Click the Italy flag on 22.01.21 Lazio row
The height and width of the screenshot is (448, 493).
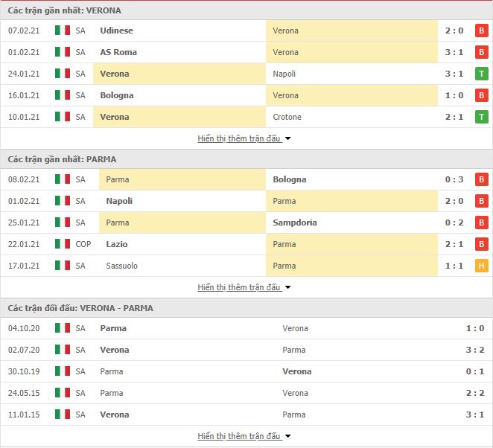tap(63, 244)
